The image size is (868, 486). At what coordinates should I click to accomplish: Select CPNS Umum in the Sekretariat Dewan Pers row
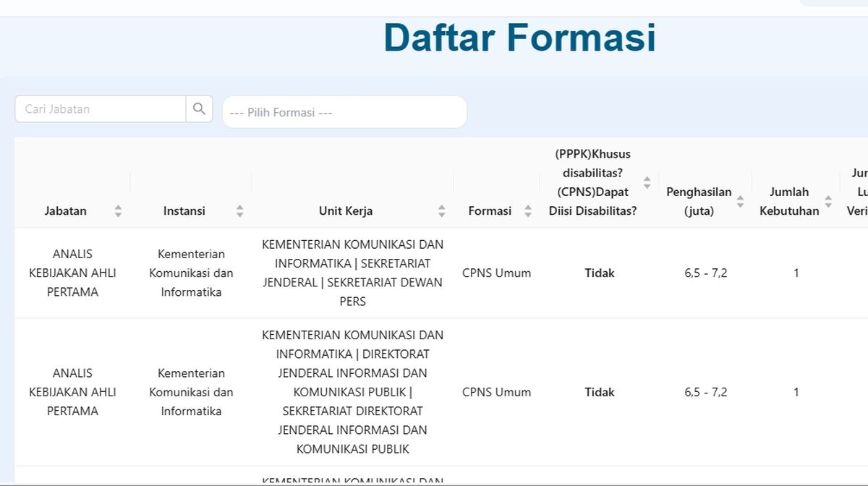tap(496, 273)
